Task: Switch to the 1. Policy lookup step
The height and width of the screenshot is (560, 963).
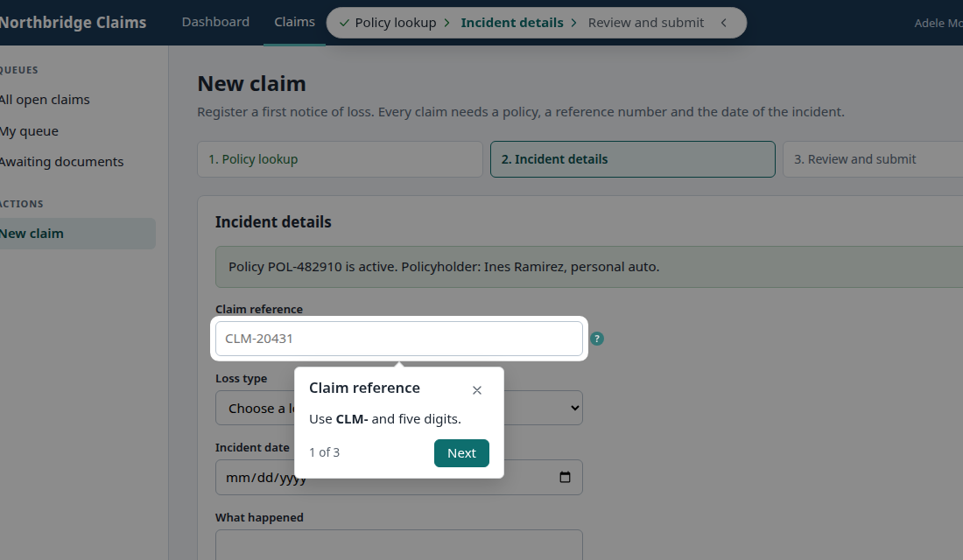Action: [x=341, y=159]
